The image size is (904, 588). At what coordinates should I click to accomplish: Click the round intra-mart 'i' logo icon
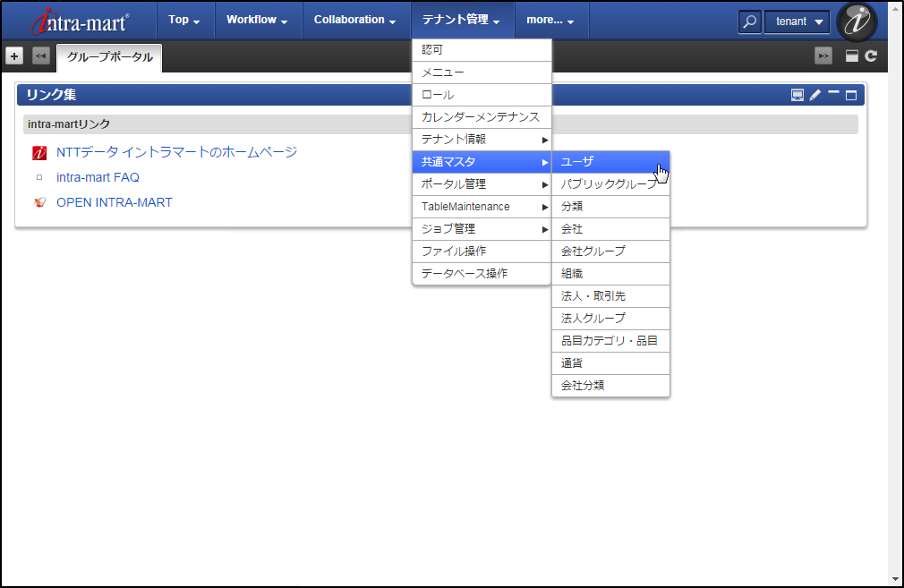(x=857, y=21)
